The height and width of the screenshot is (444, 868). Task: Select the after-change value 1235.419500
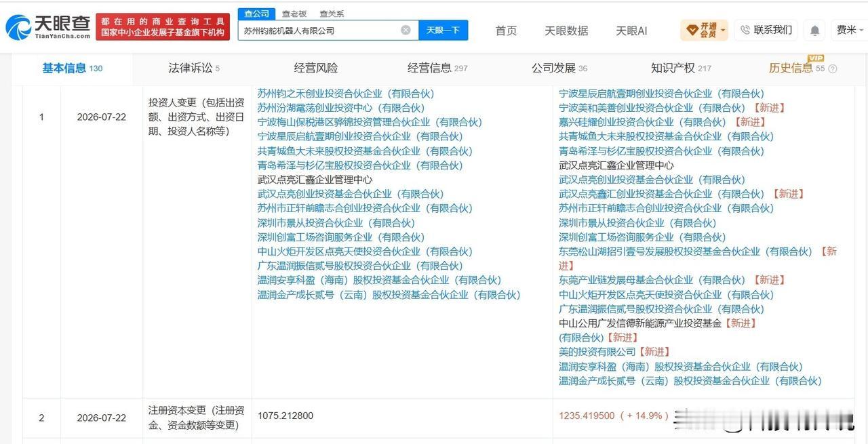(587, 416)
